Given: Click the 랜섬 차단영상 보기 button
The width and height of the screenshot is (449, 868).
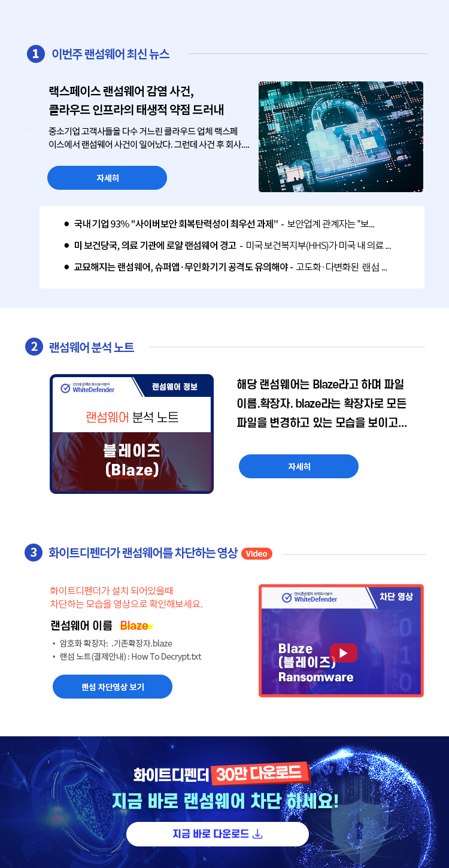Looking at the screenshot, I should [x=113, y=687].
